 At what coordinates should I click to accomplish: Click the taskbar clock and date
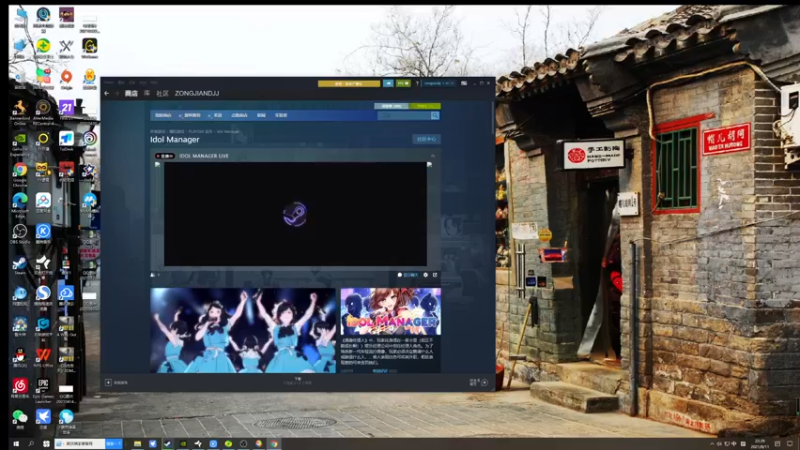760,444
